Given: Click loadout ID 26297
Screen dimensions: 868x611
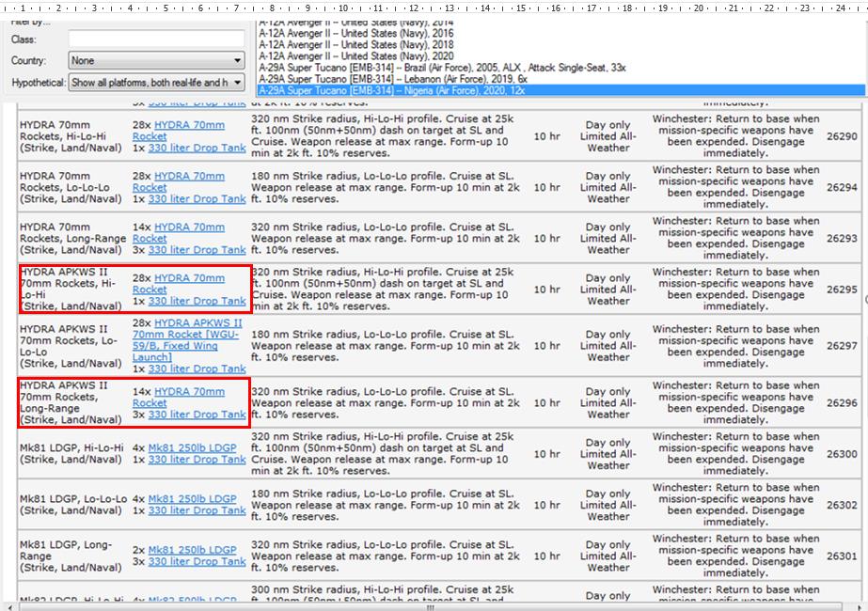Looking at the screenshot, I should point(842,345).
